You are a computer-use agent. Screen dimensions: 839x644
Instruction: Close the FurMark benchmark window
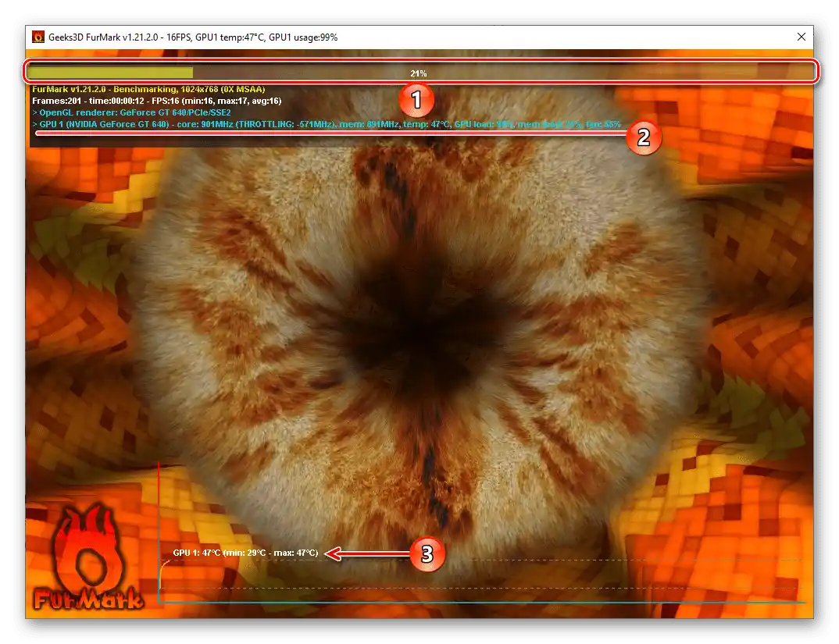point(801,37)
